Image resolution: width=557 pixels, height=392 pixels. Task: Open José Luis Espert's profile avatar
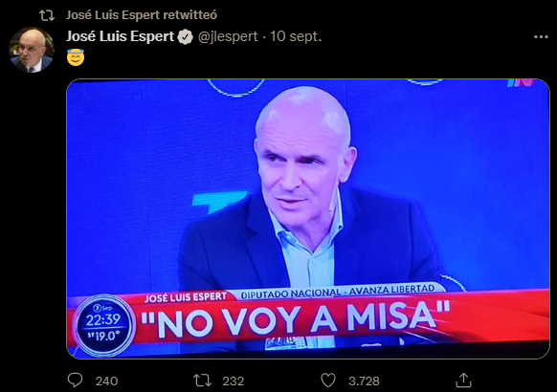coord(32,50)
